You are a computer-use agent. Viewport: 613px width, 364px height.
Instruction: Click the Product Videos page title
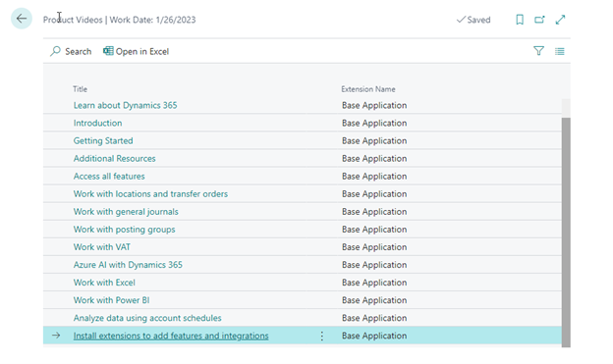point(73,20)
